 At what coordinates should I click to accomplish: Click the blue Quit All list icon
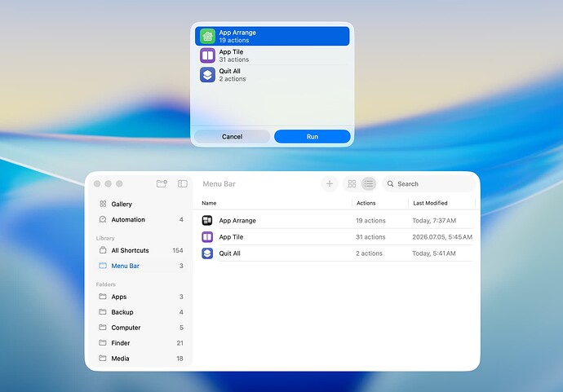click(x=207, y=253)
